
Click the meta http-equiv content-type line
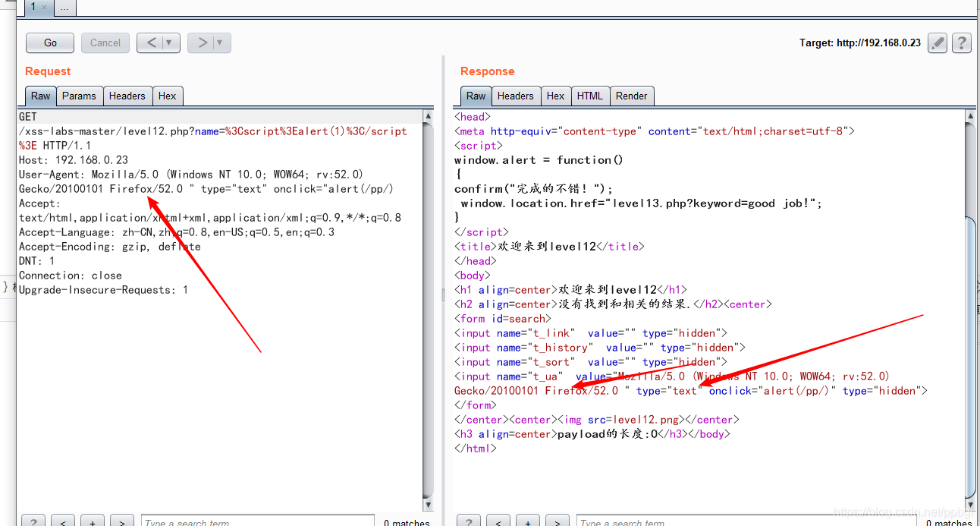coord(655,131)
